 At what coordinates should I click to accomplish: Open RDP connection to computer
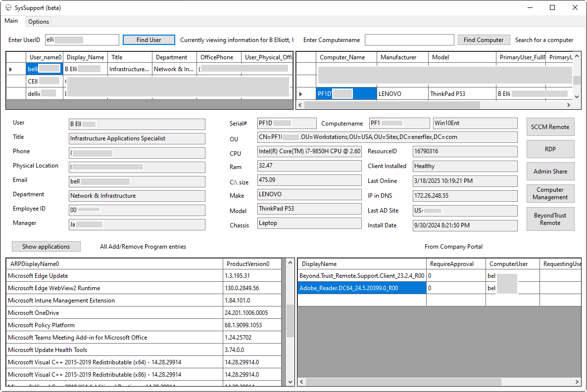pyautogui.click(x=550, y=149)
